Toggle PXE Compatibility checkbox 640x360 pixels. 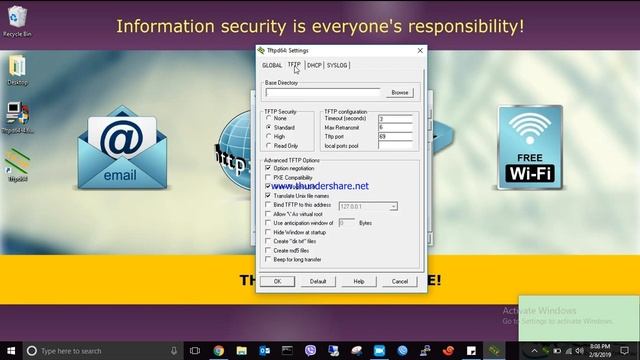point(268,178)
